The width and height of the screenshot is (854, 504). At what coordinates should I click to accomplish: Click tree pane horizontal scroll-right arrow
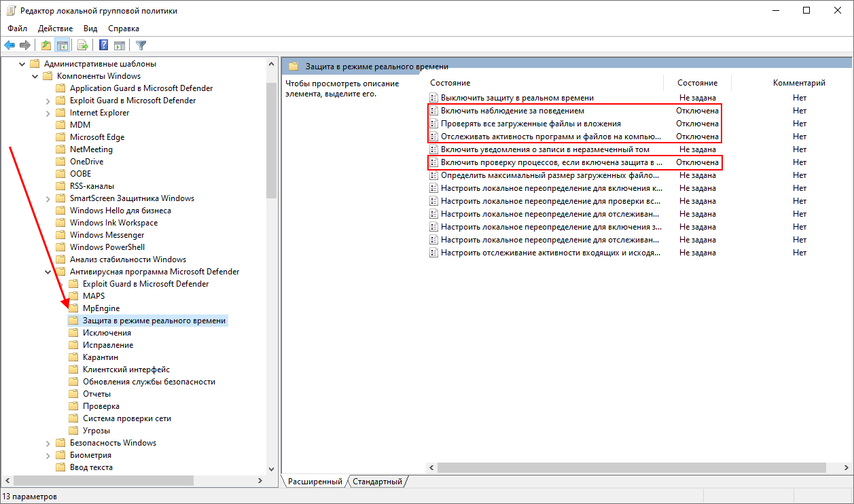[x=260, y=480]
